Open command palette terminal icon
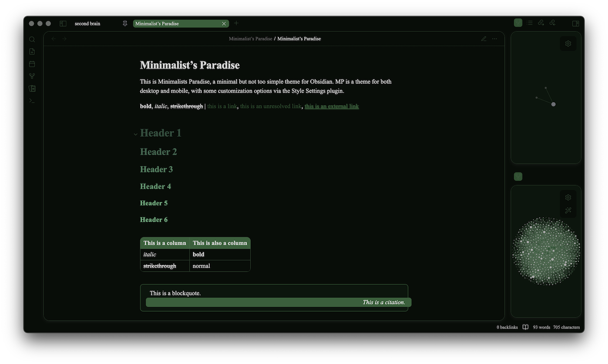Image resolution: width=608 pixels, height=364 pixels. [32, 101]
